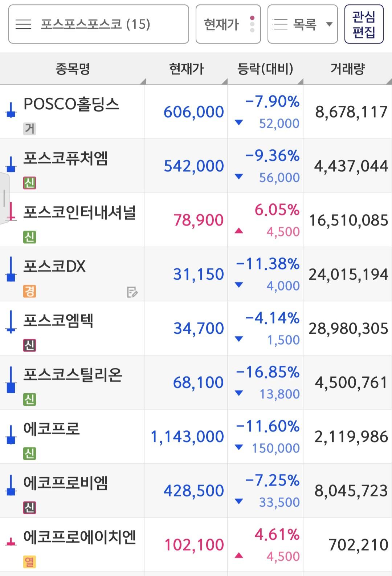Screen dimensions: 392x576
Task: Tap red candlestick icon of 포스코인터내셔널
Action: [11, 212]
